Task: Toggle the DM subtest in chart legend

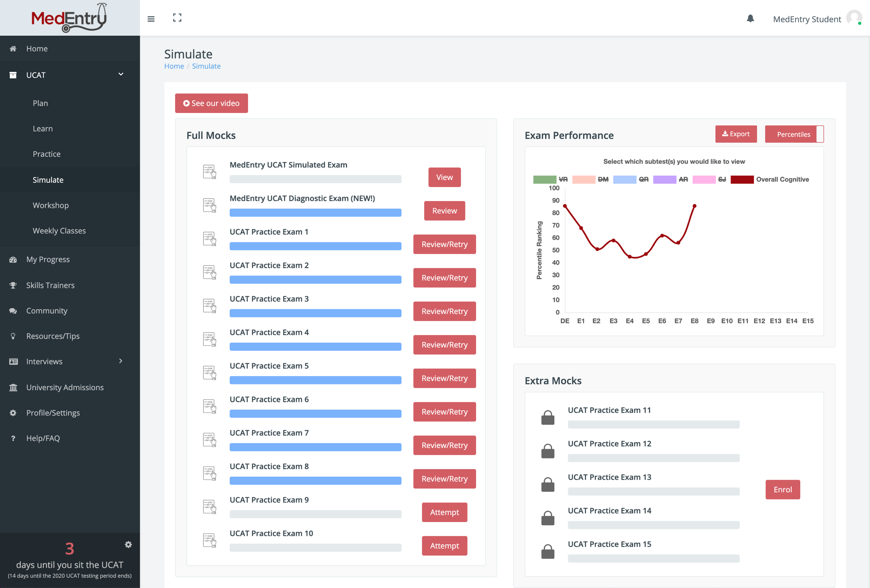Action: (x=590, y=179)
